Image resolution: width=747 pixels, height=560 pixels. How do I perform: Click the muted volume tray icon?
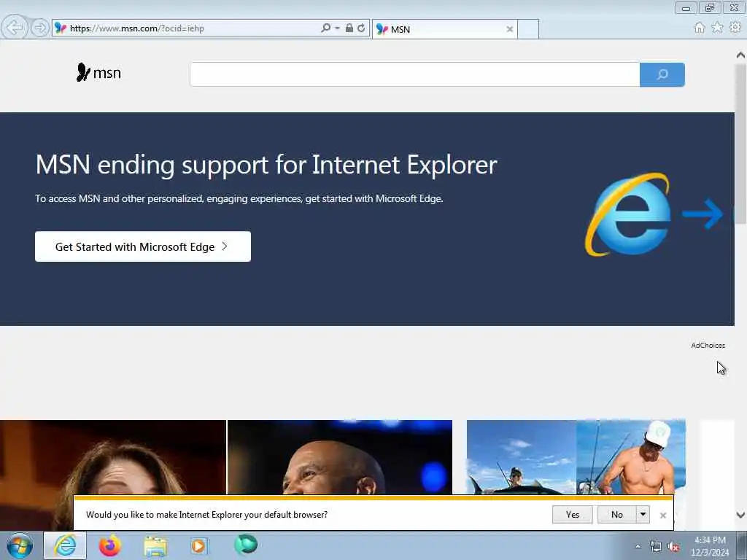(x=673, y=547)
